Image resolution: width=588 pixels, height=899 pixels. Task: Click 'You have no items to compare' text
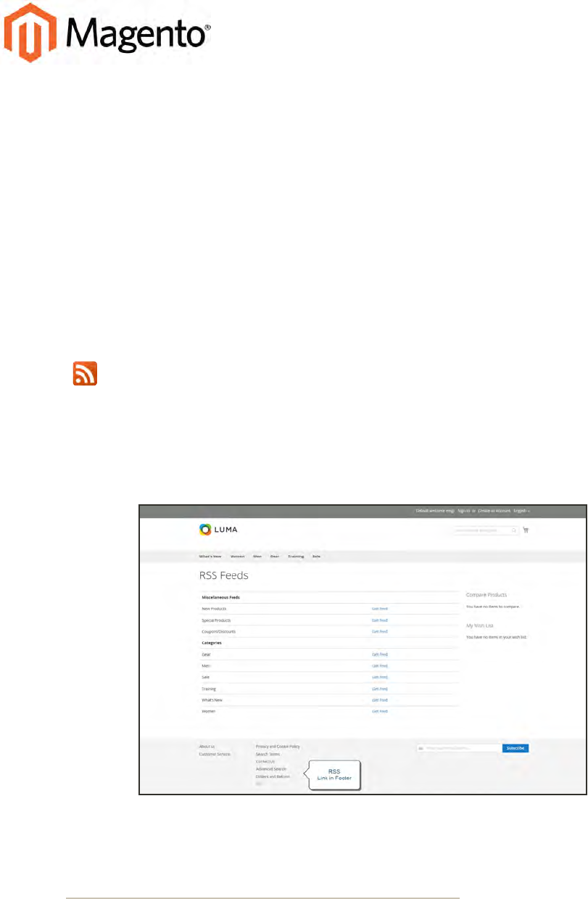pyautogui.click(x=493, y=606)
